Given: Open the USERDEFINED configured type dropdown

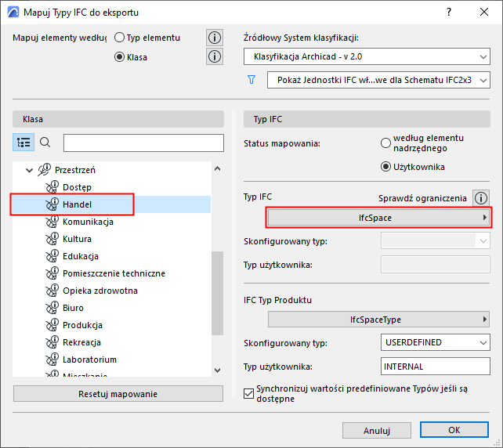Looking at the screenshot, I should coord(436,342).
